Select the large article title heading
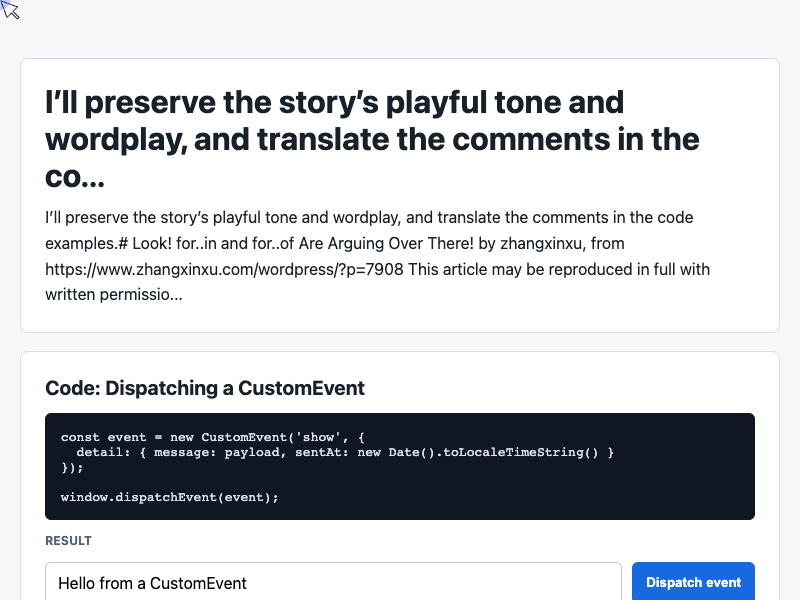The image size is (800, 600). point(372,139)
